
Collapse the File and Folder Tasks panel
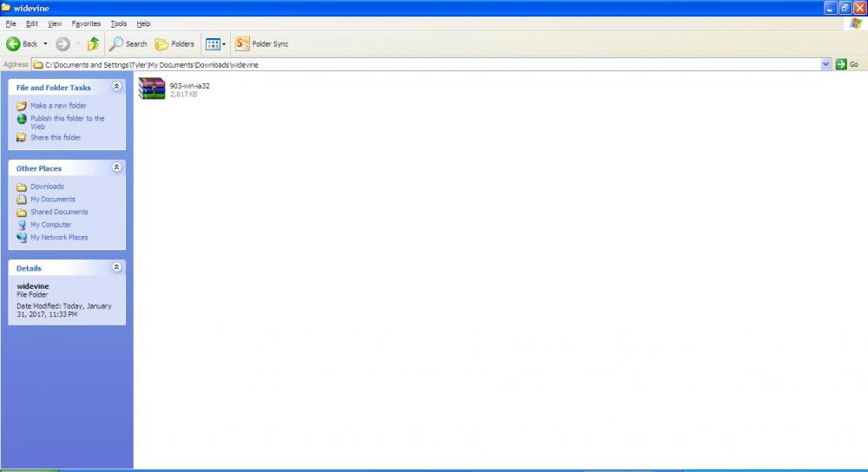[117, 86]
